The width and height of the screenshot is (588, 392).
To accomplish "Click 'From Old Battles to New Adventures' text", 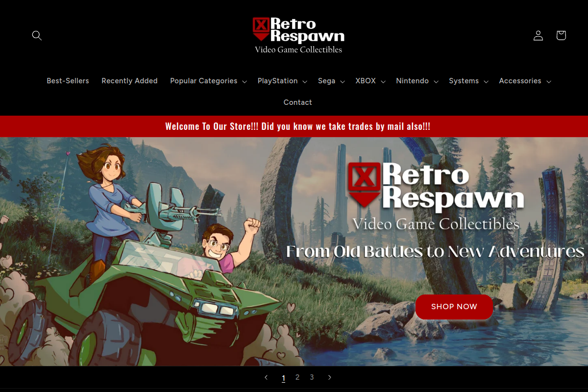I will [435, 252].
